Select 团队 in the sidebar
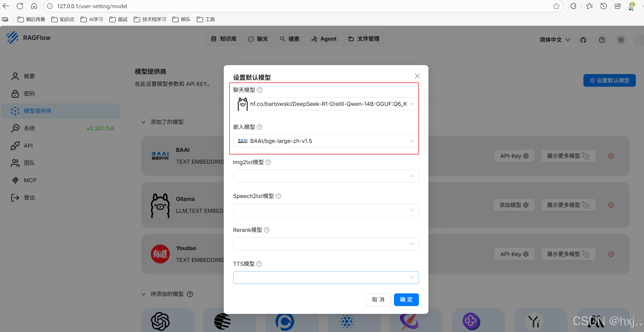 [x=61, y=163]
